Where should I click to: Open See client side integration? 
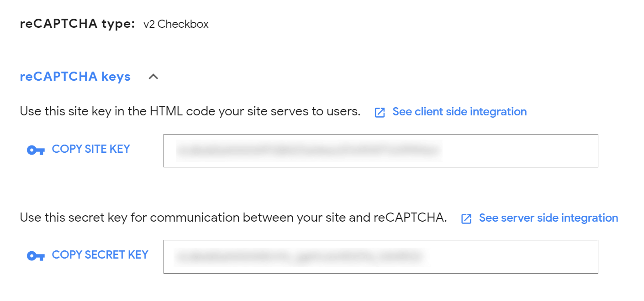click(459, 112)
